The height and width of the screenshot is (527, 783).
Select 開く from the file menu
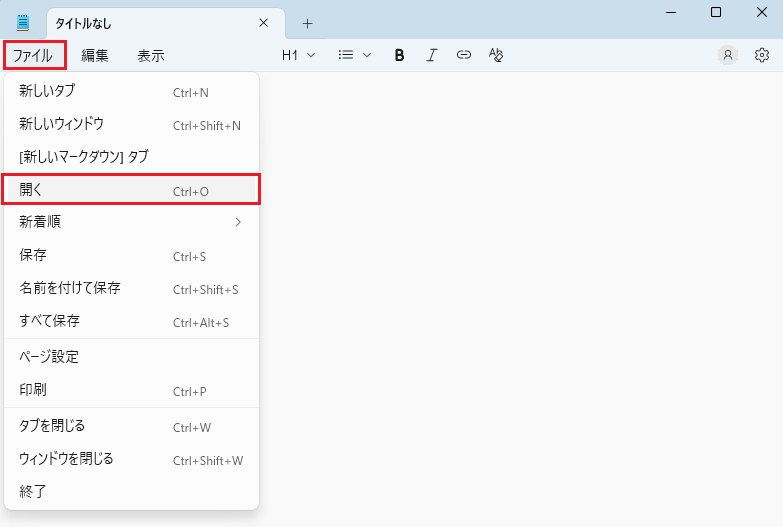tap(131, 190)
